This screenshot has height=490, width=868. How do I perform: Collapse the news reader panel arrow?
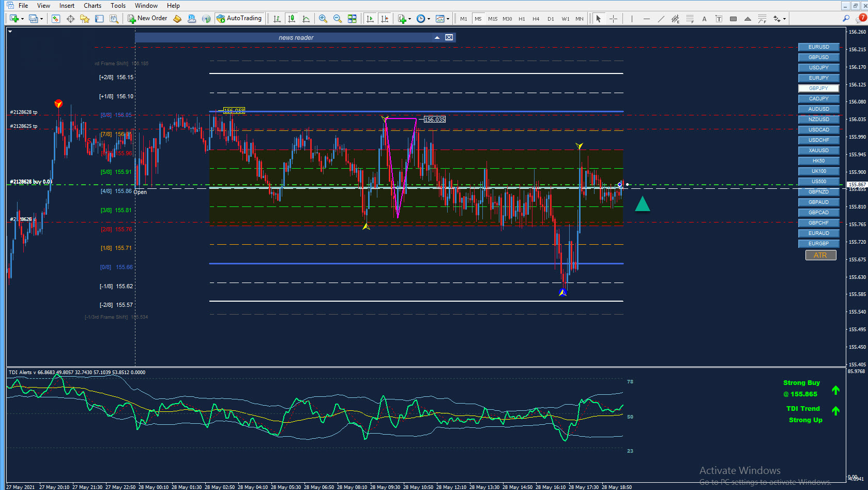tap(437, 37)
